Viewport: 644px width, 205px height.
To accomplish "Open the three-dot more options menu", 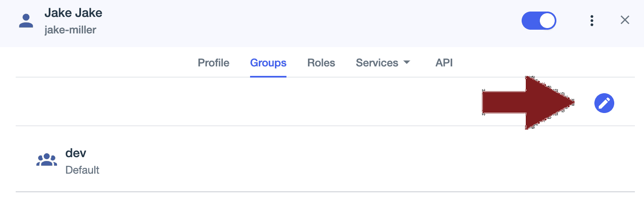I will tap(592, 21).
